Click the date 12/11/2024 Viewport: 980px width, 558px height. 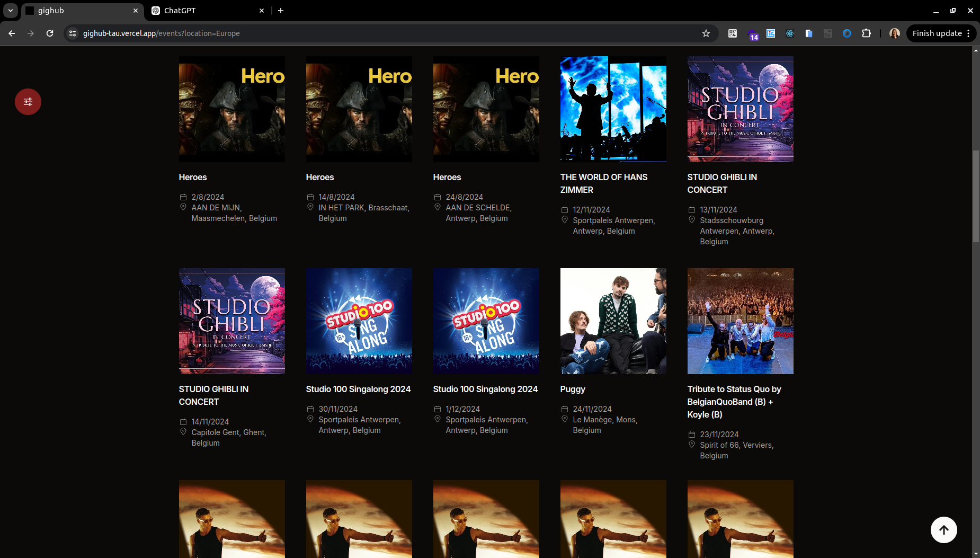click(x=591, y=210)
